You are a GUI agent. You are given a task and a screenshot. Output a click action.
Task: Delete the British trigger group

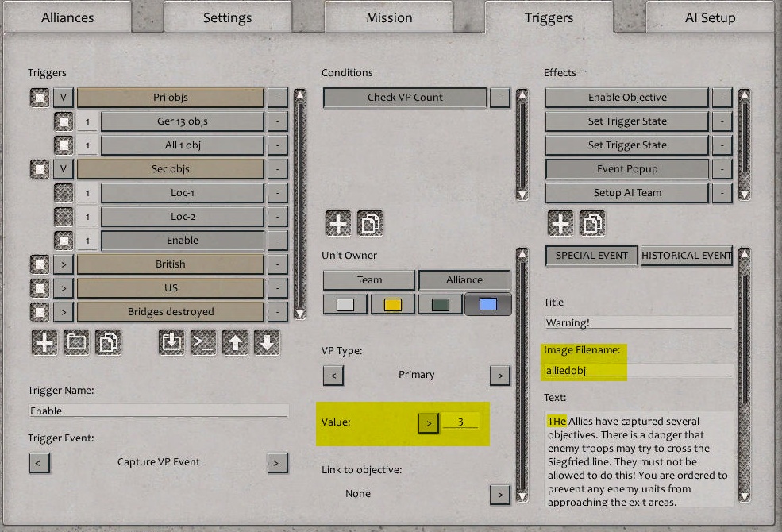pos(277,264)
